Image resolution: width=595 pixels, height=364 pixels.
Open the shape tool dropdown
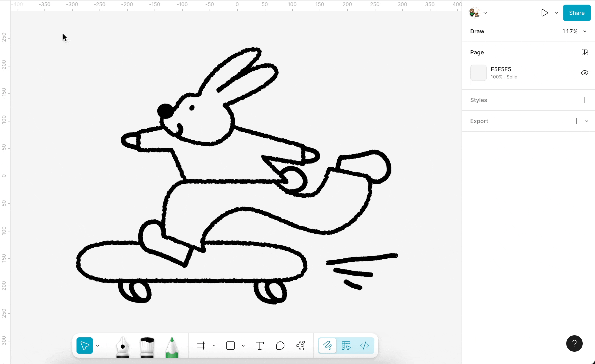[243, 346]
